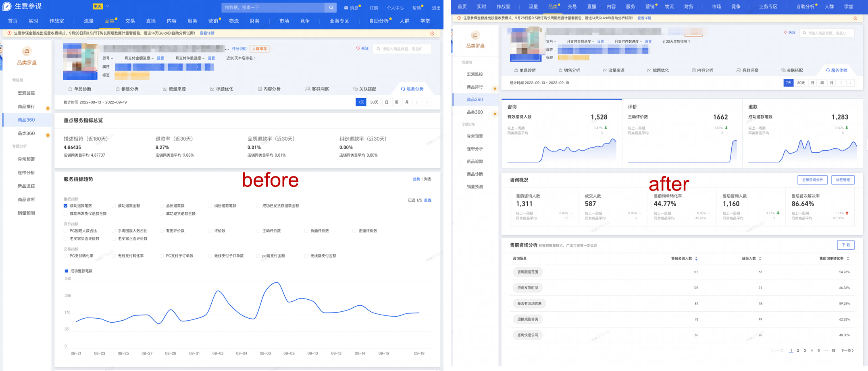The image size is (868, 371).
Task: Click the 找数据，搜索一下 search field
Action: 273,7
